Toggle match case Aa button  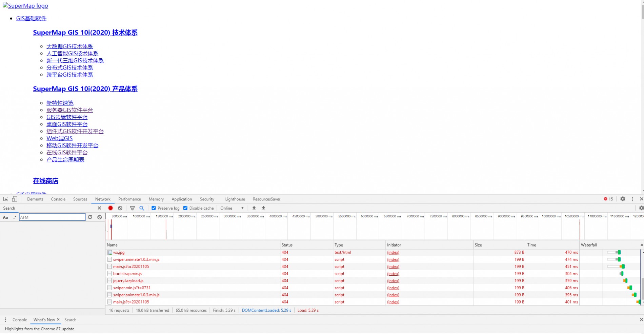(5, 217)
